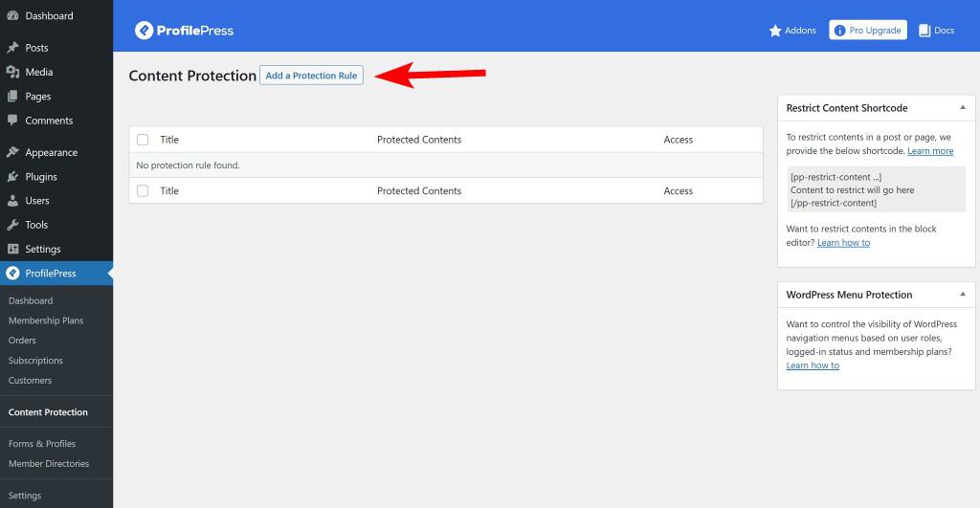Click the ProfilePress sidebar logo icon
This screenshot has width=980, height=508.
click(12, 273)
